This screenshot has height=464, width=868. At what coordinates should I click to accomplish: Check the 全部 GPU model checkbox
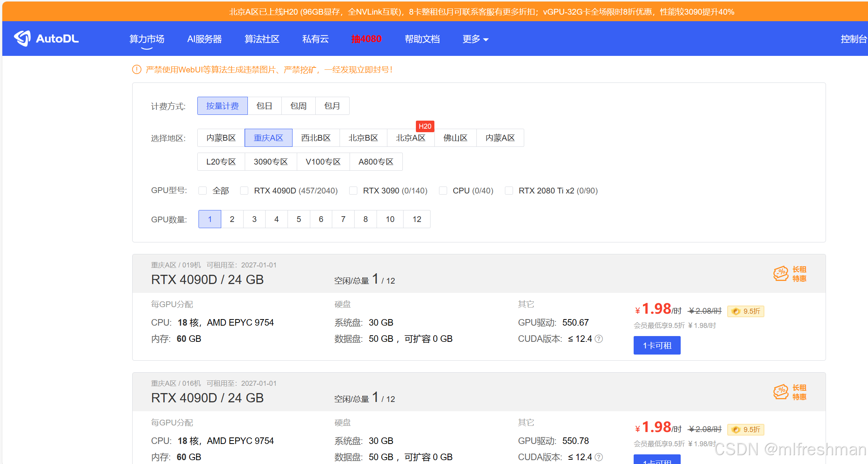coord(203,191)
